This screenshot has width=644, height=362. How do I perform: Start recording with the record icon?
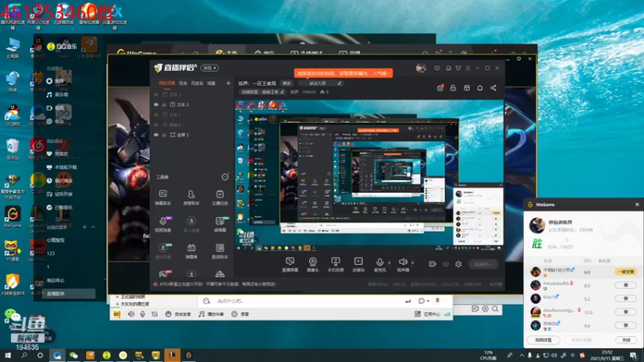point(432,264)
